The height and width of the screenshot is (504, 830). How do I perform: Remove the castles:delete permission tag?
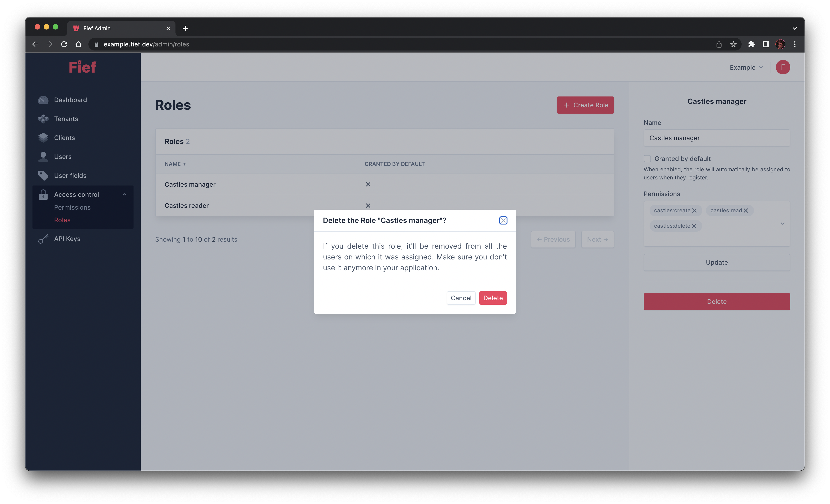(694, 226)
